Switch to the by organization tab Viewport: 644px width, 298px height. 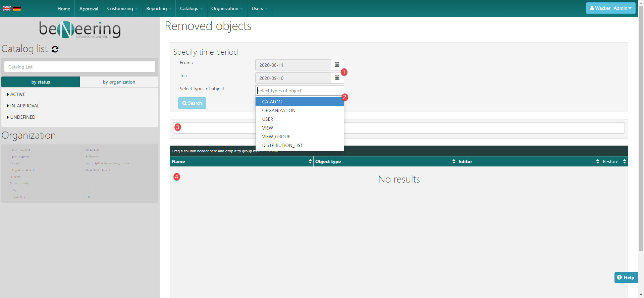[119, 82]
